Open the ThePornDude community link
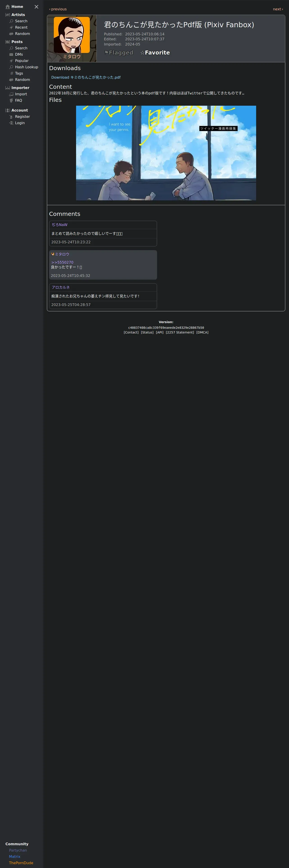The height and width of the screenshot is (868, 289). [21, 863]
